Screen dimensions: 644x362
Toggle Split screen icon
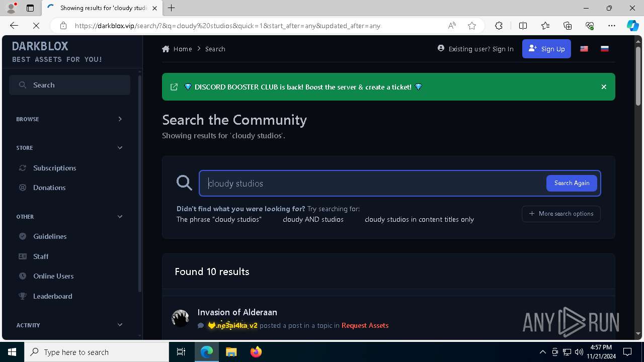coord(523,26)
